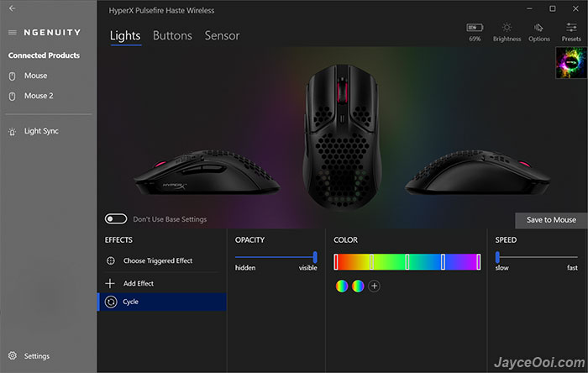Click the hamburger menu next to NGENUITY
The width and height of the screenshot is (588, 373).
point(13,33)
